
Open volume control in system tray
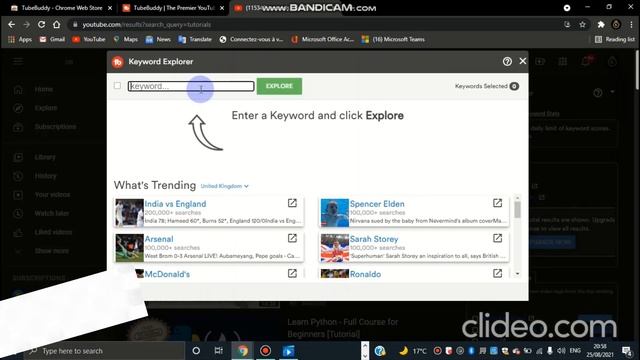[x=561, y=351]
